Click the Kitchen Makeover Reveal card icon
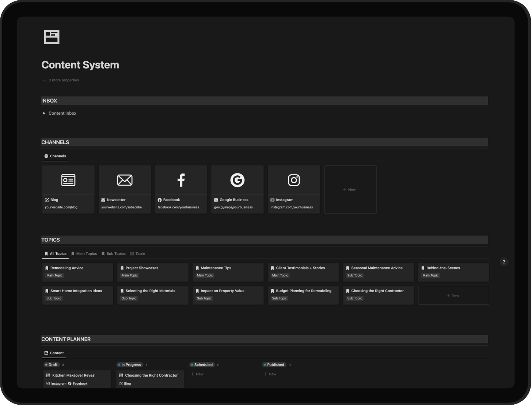The image size is (532, 405). point(48,375)
